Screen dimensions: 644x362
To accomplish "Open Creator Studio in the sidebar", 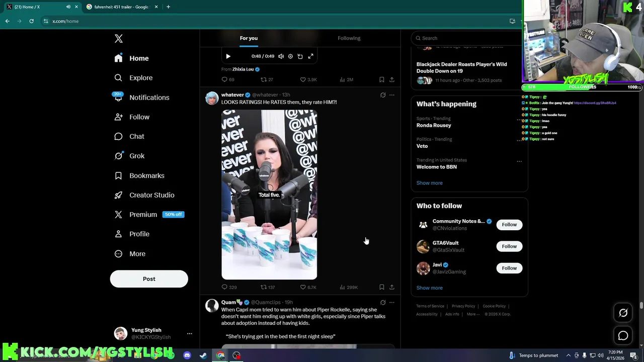I will point(144,195).
